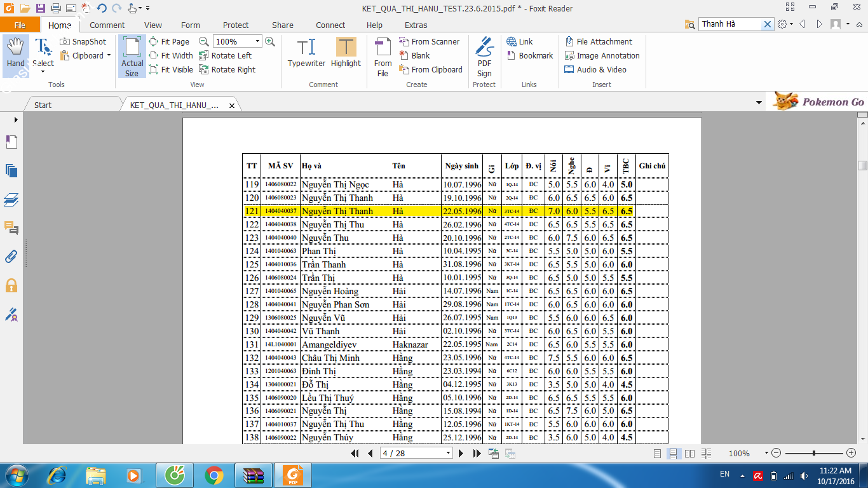Screen dimensions: 868x488
Task: Open the Security lock panel
Action: (x=11, y=285)
